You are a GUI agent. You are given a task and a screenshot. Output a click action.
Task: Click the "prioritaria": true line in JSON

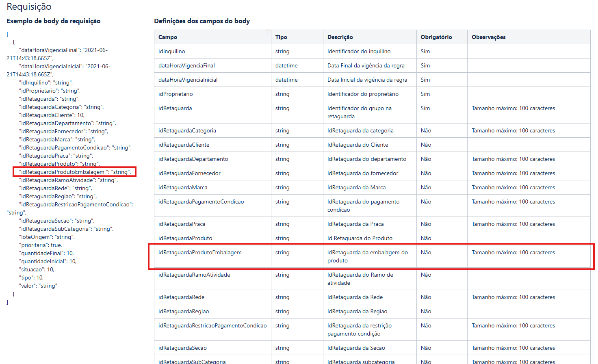pyautogui.click(x=41, y=245)
